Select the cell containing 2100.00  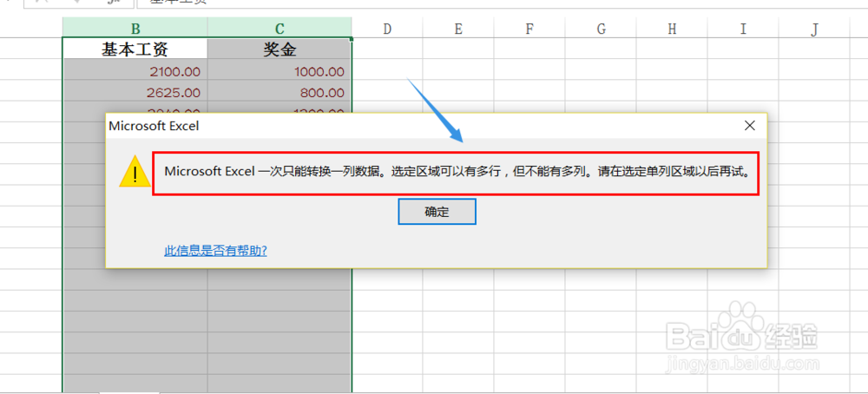coord(135,71)
